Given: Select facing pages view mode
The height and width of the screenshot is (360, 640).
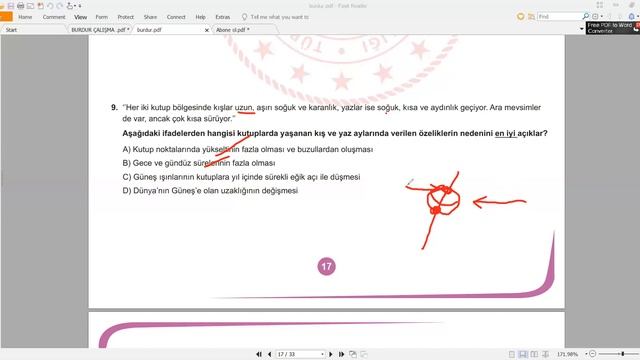Looking at the screenshot, I should click(x=534, y=354).
